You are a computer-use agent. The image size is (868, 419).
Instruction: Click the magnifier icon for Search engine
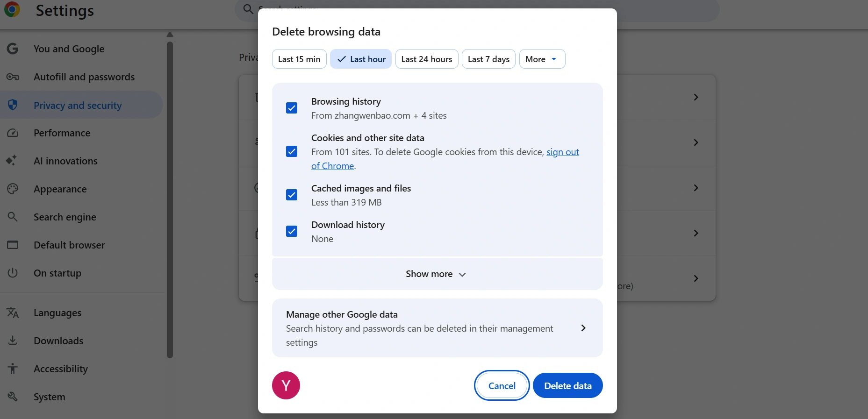pos(13,217)
